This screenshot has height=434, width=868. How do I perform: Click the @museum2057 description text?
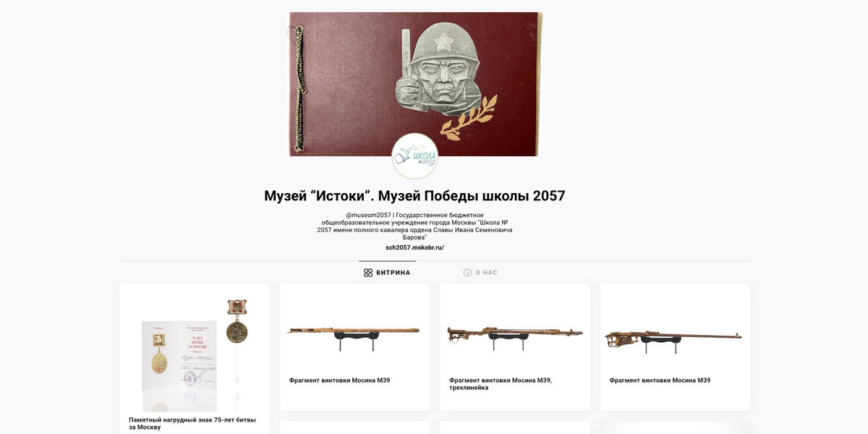(x=414, y=226)
